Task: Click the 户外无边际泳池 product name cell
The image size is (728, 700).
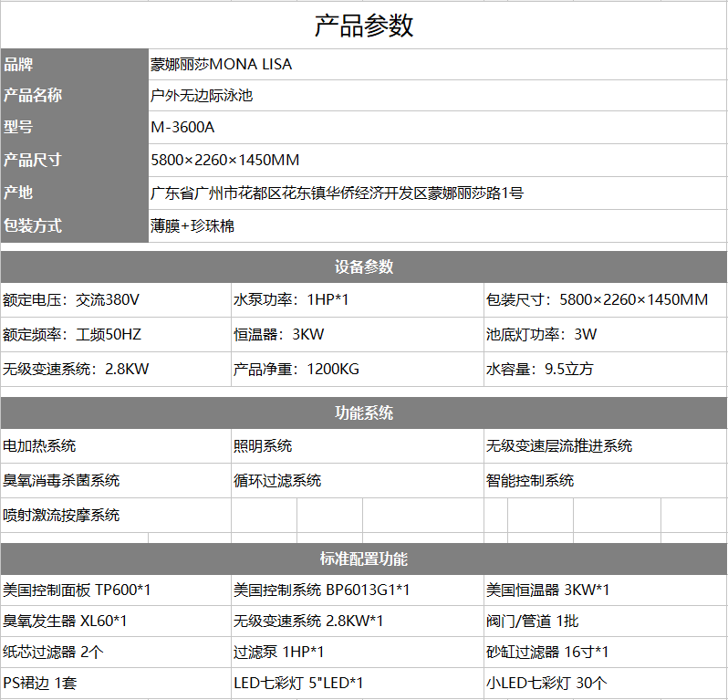Action: pos(436,96)
